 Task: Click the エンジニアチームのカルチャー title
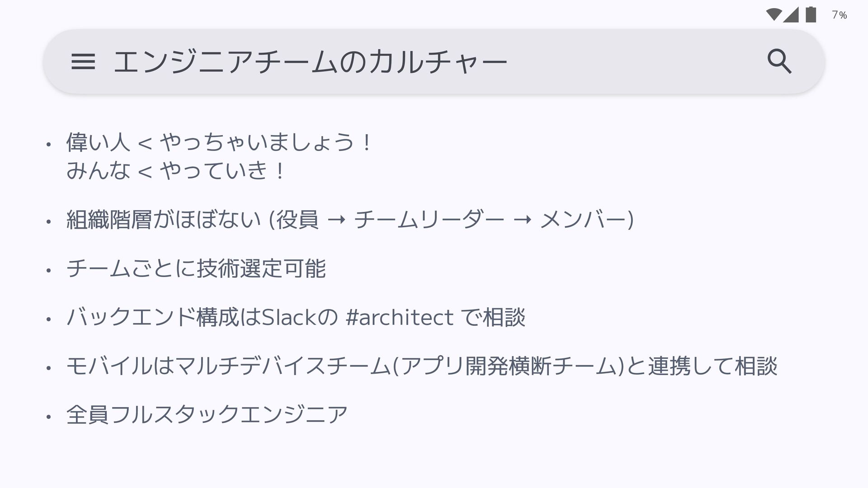(x=310, y=62)
